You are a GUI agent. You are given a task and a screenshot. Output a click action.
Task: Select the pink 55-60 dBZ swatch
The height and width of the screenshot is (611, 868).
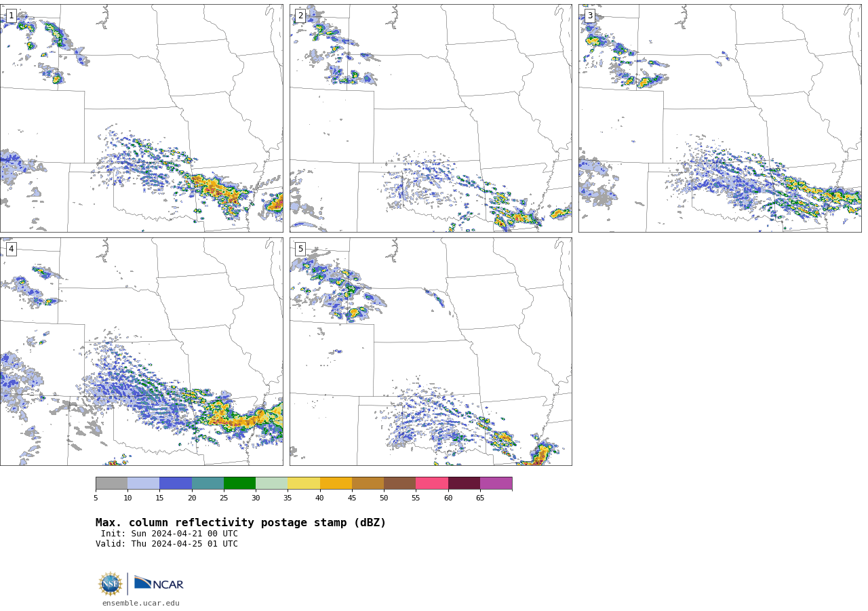(x=432, y=483)
